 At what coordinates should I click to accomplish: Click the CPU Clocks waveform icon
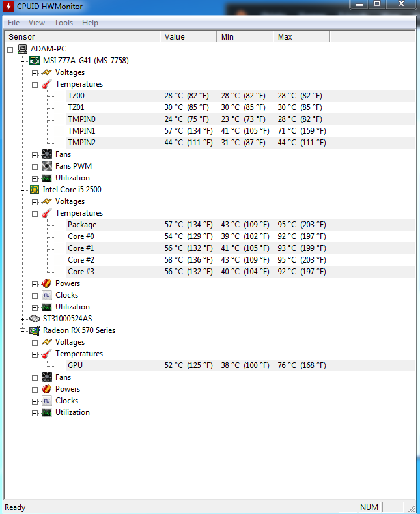tap(47, 295)
